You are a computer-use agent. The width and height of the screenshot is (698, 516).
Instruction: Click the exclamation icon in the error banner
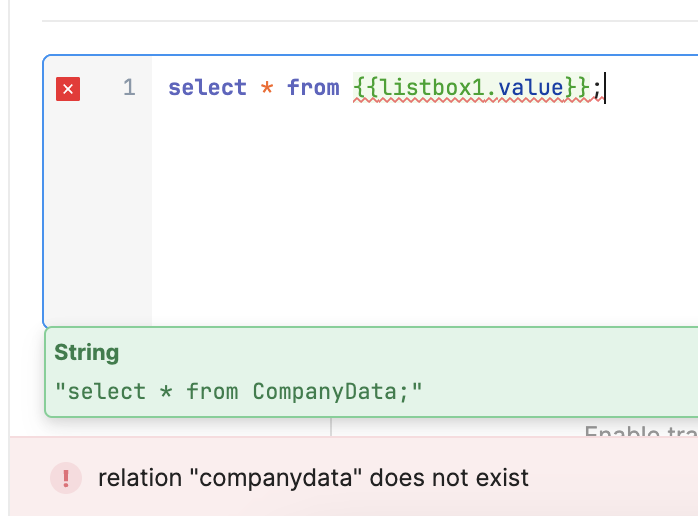pos(66,478)
